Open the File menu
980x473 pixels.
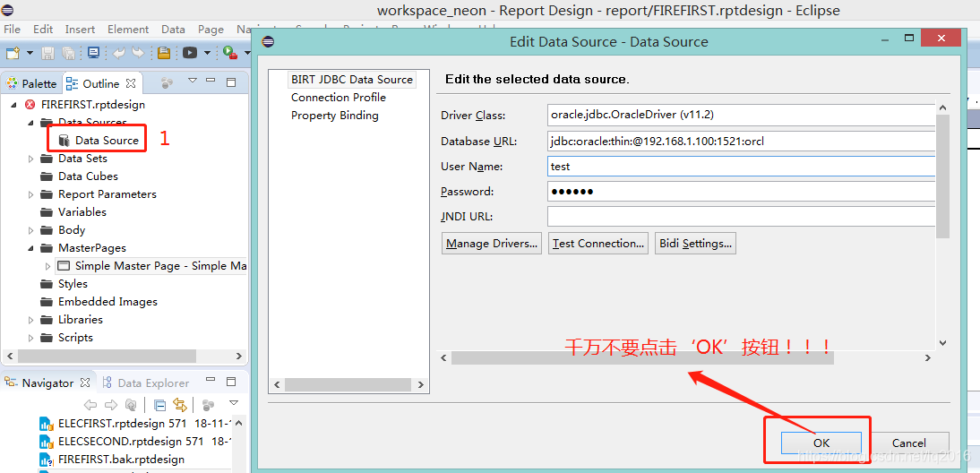[12, 30]
